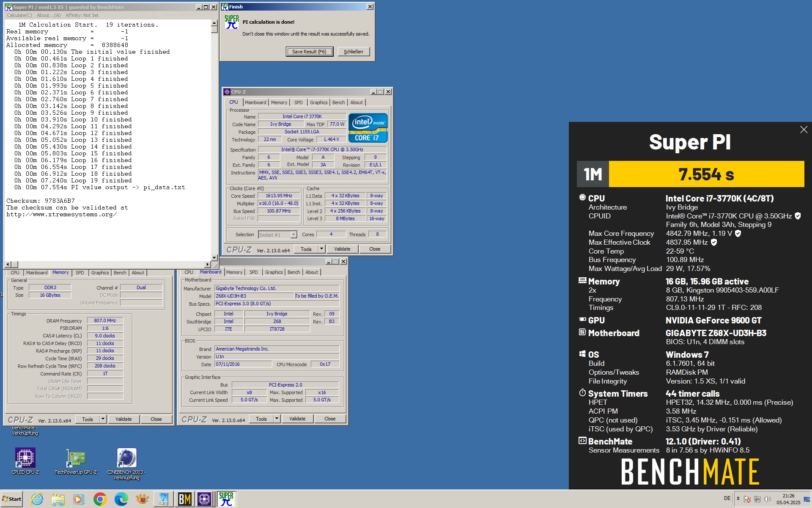Screen dimensions: 812x508
Task: Click the Model field Z68X-UD3H-B3
Action: click(x=254, y=296)
